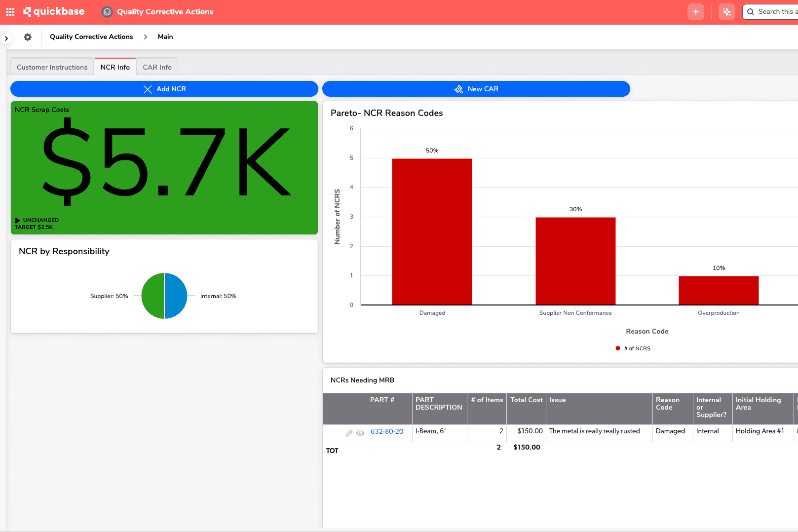Image resolution: width=798 pixels, height=532 pixels.
Task: Expand the left sidebar chevron
Action: [x=6, y=38]
